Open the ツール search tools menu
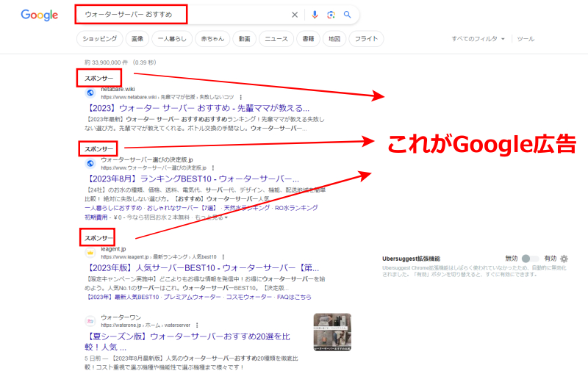 (x=526, y=39)
